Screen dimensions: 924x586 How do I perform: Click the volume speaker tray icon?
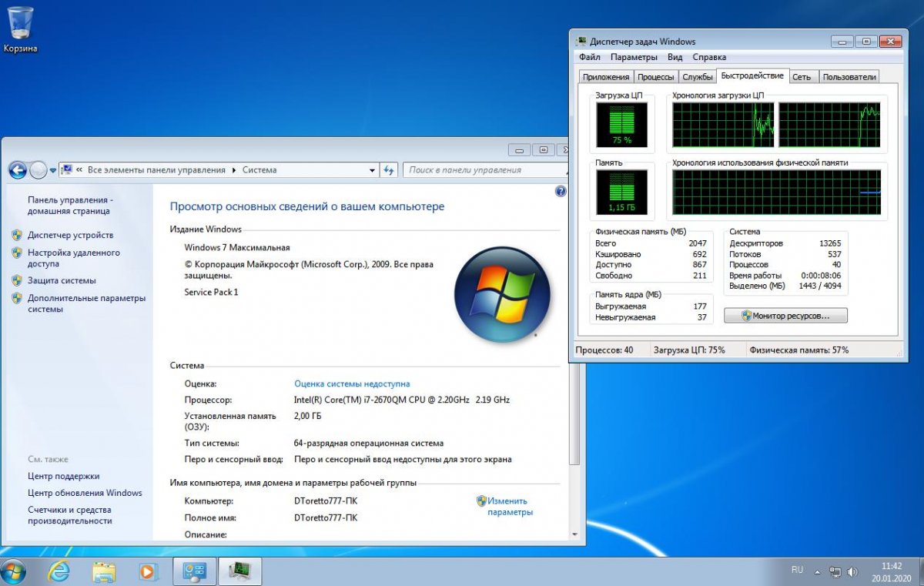[x=852, y=572]
